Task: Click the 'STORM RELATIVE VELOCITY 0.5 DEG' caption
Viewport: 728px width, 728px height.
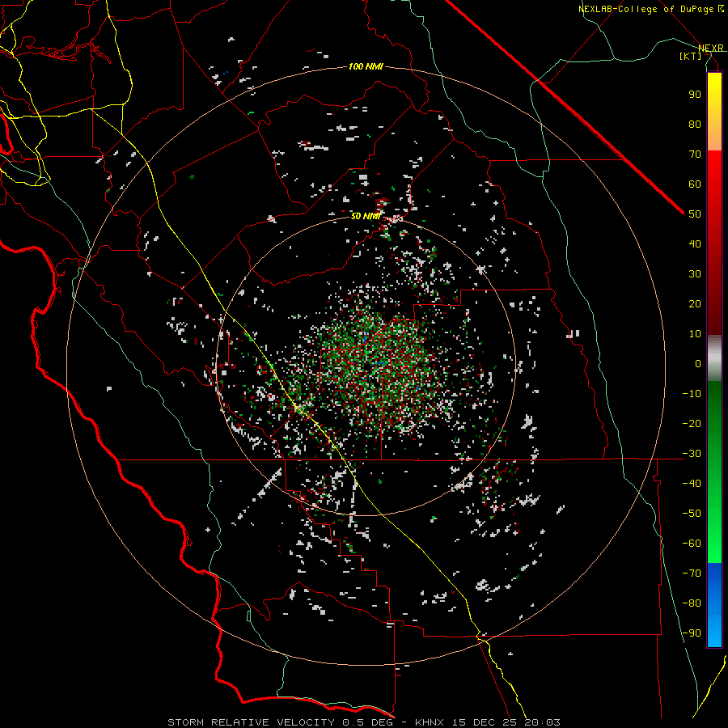Action: 280,722
